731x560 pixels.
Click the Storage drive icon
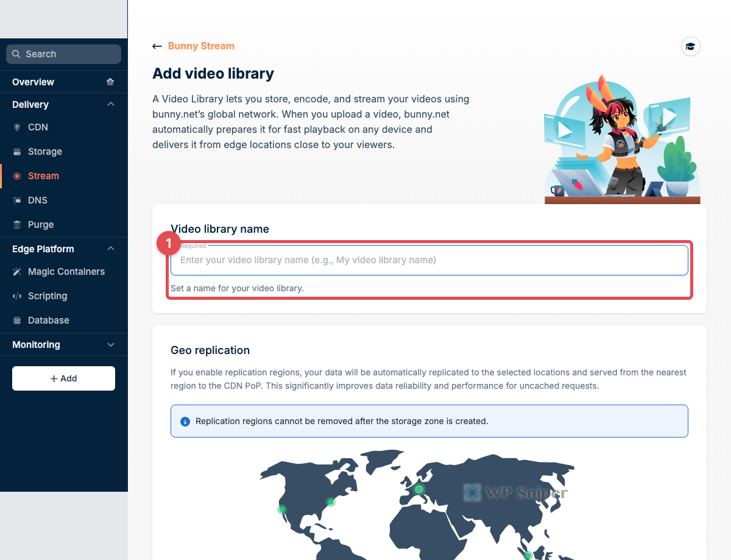(x=17, y=152)
